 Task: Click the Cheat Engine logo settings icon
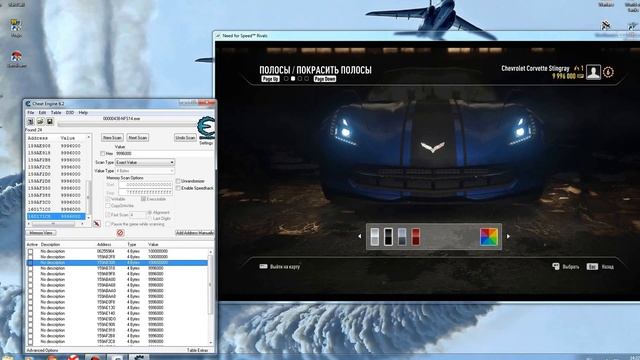[206, 128]
